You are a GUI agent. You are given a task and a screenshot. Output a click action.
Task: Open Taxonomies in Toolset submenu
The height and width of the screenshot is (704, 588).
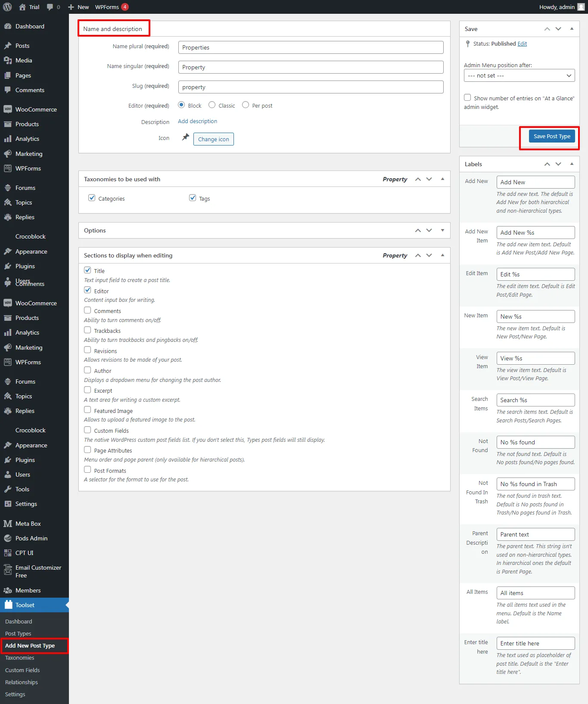[x=20, y=657]
